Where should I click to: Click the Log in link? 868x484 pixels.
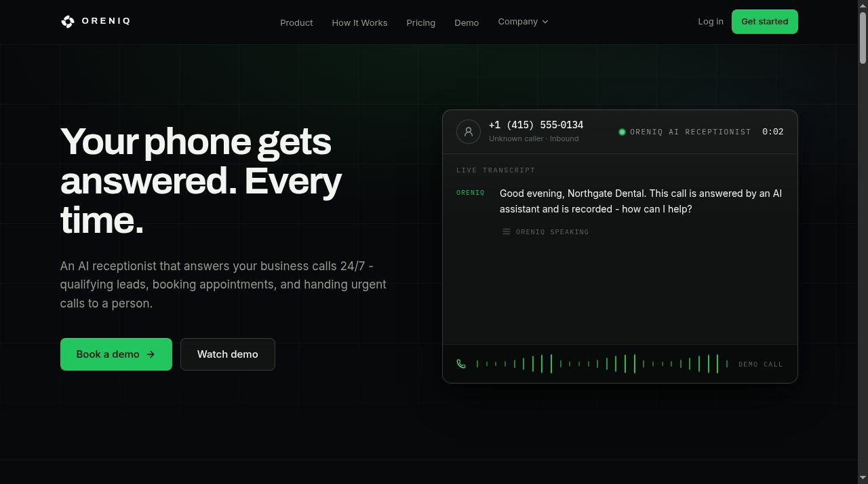(x=711, y=22)
